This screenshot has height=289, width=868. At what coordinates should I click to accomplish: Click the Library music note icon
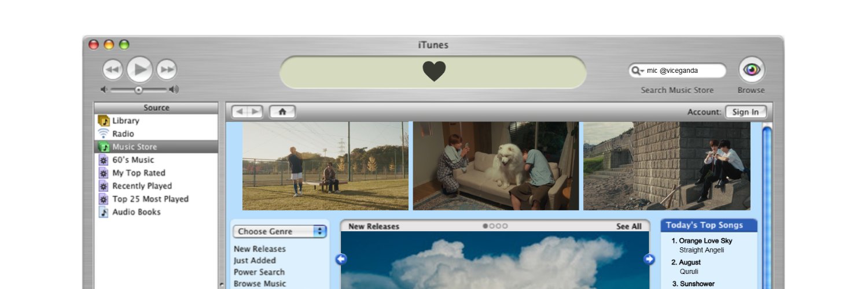pyautogui.click(x=104, y=121)
